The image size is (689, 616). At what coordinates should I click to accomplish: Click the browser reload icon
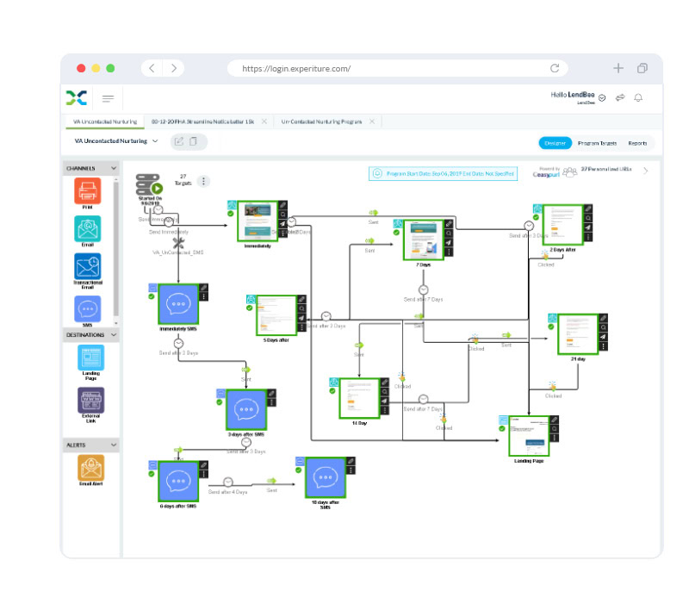555,68
